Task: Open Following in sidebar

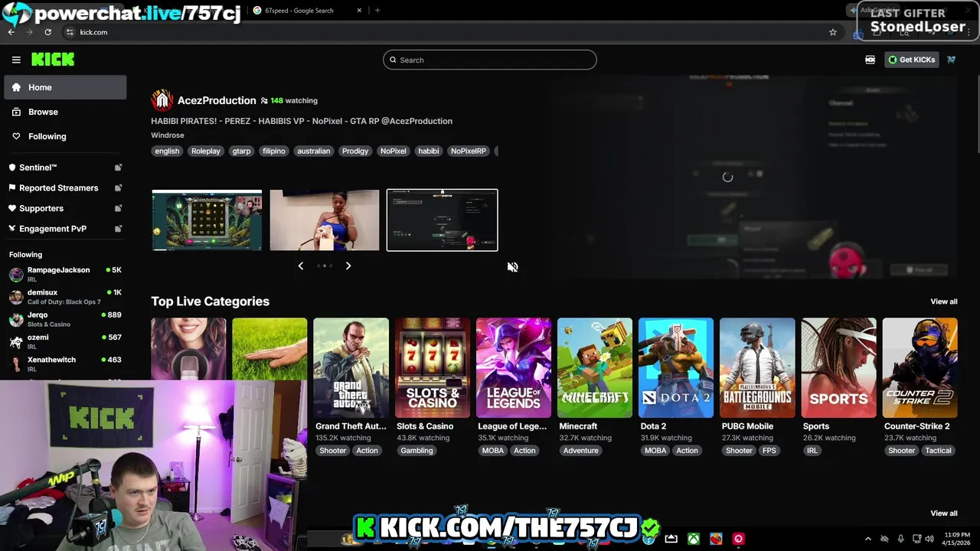Action: [65, 136]
